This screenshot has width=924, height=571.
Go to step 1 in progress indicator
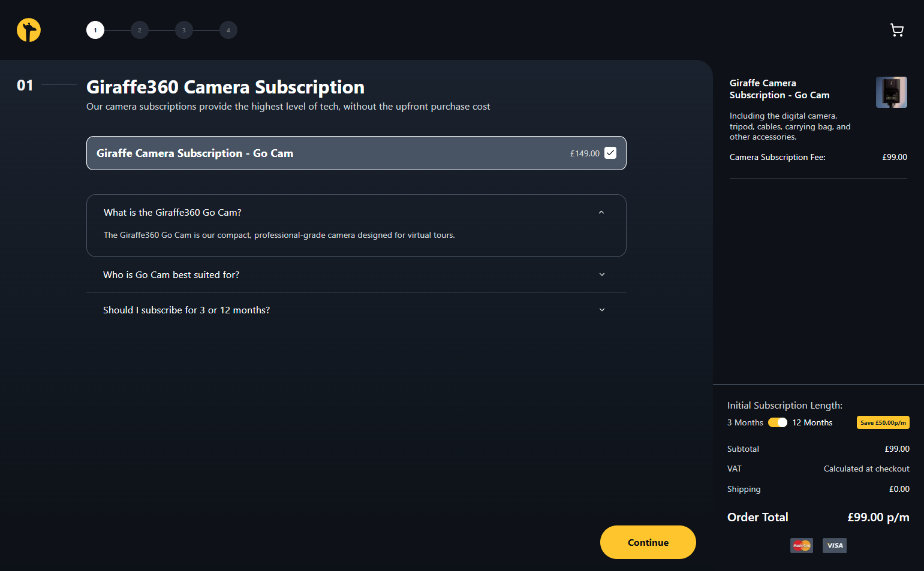pyautogui.click(x=95, y=30)
